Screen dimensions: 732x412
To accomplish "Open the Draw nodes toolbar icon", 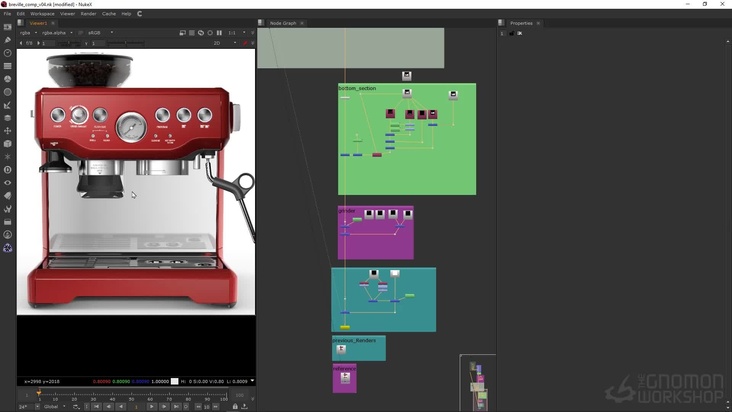I will 8,41.
